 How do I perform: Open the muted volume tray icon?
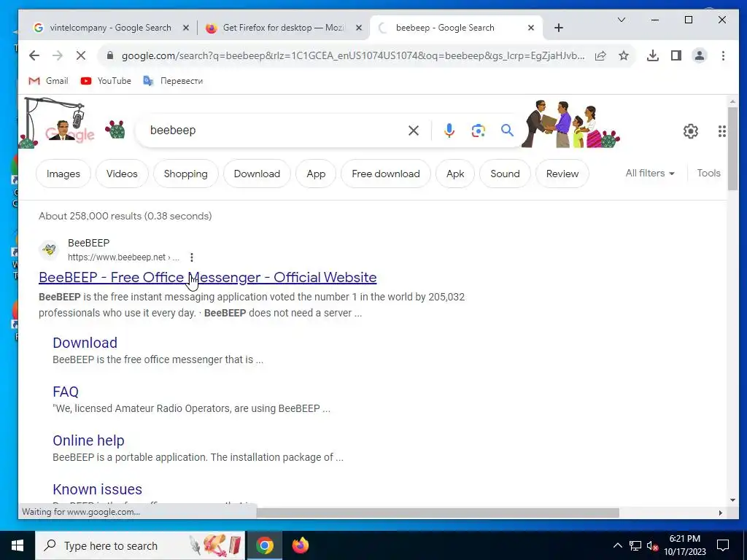click(652, 545)
